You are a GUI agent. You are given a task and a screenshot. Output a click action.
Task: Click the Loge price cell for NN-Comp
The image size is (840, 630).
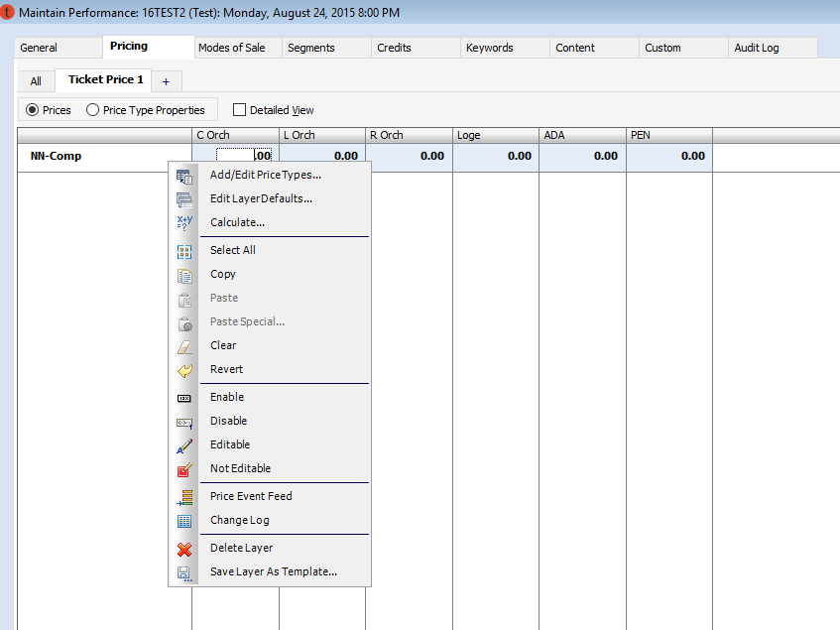click(496, 158)
